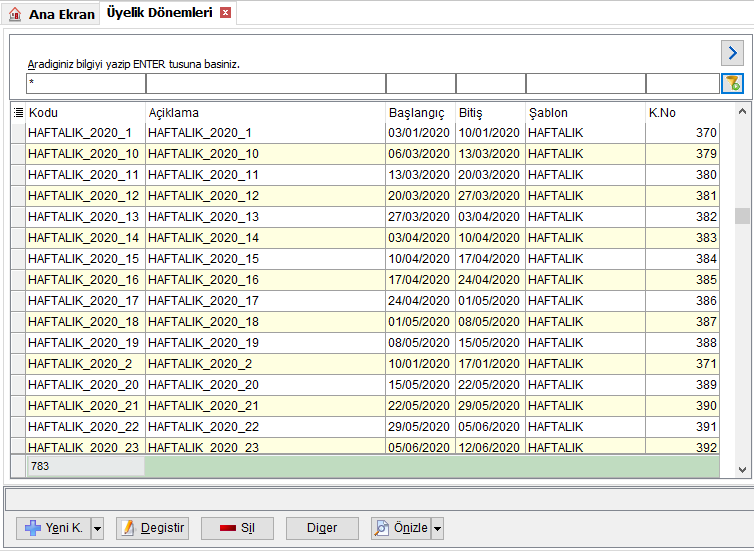Sort by Açıklama column header

coord(265,113)
